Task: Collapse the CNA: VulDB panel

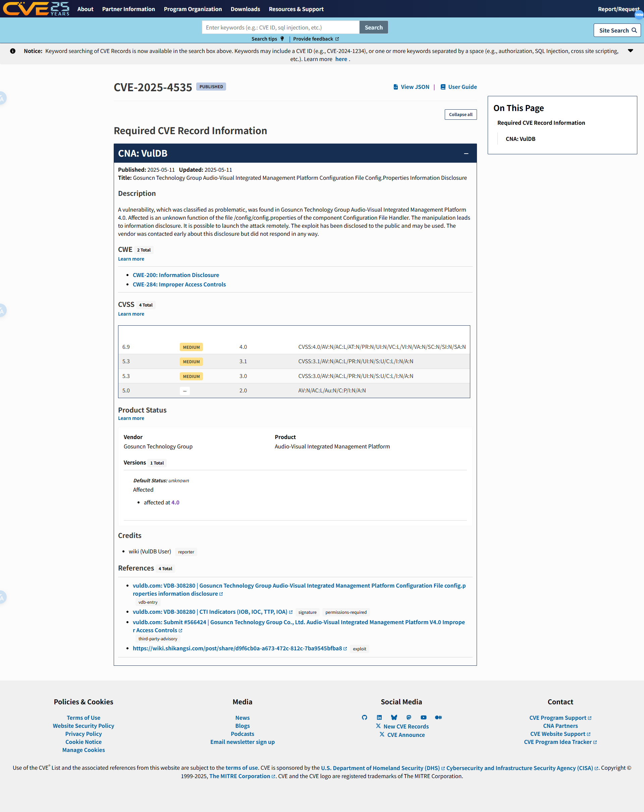Action: [466, 153]
